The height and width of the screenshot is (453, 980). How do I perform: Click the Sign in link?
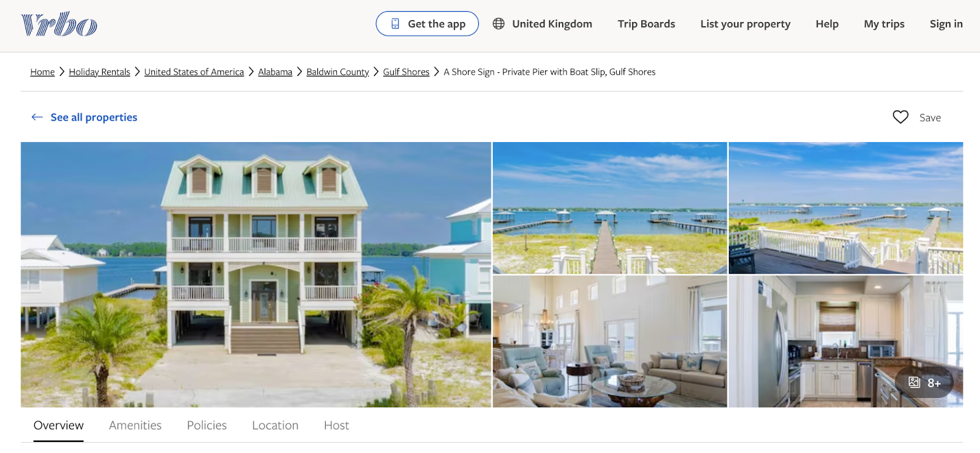point(946,24)
